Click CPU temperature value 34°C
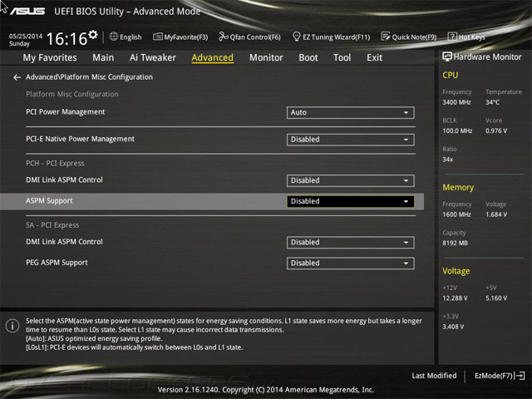The width and height of the screenshot is (532, 399). pos(492,102)
